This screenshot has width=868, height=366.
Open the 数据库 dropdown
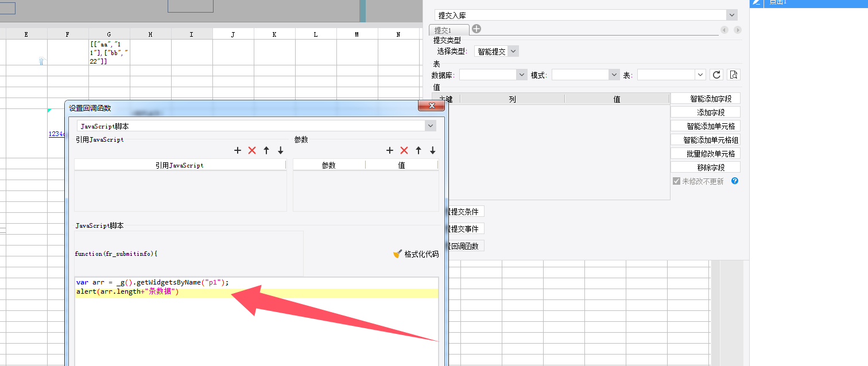493,75
